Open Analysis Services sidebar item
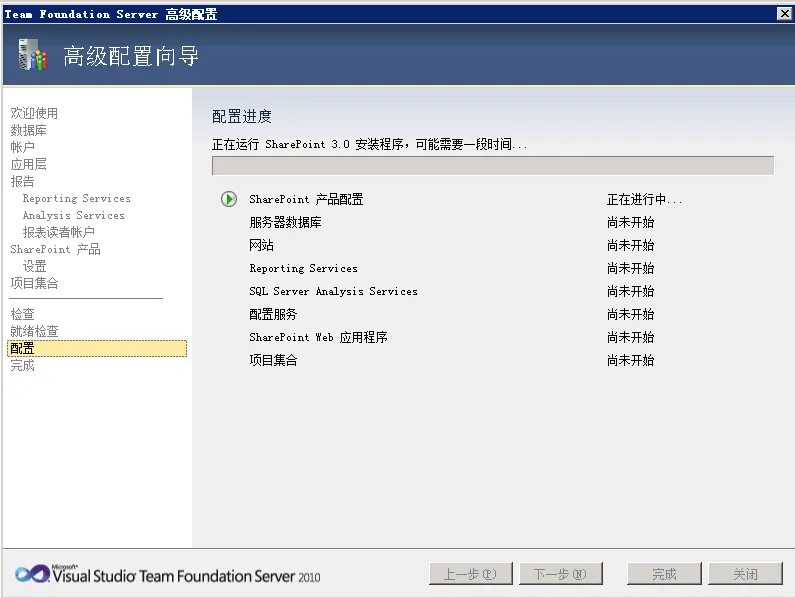This screenshot has width=795, height=598. pos(74,216)
